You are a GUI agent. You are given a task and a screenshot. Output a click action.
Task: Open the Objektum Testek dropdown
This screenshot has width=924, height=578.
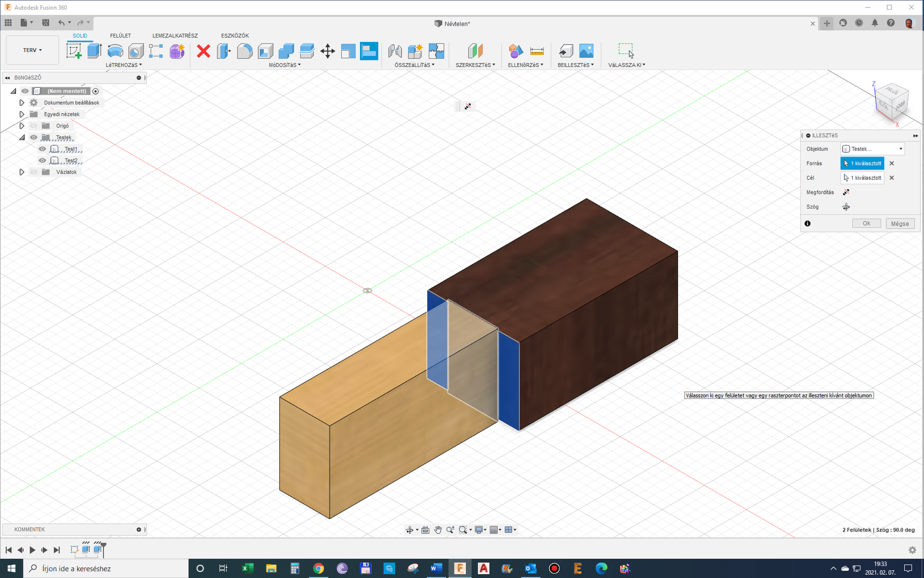pos(873,149)
